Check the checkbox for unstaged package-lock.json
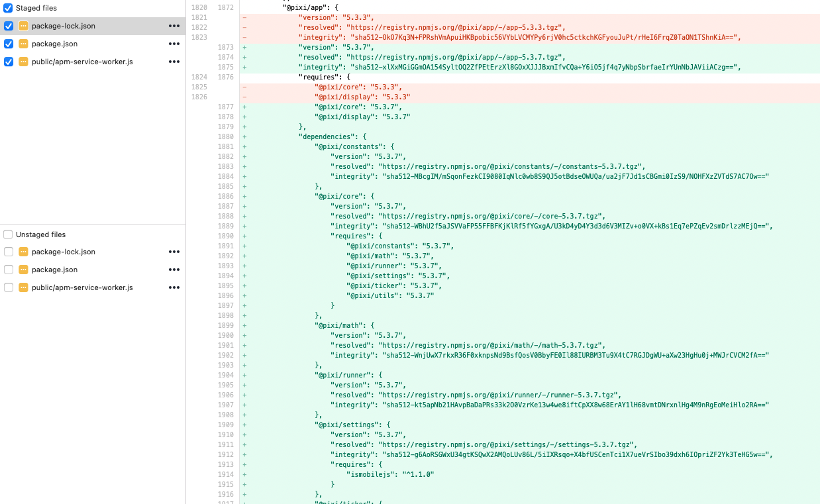The image size is (820, 504). point(7,252)
